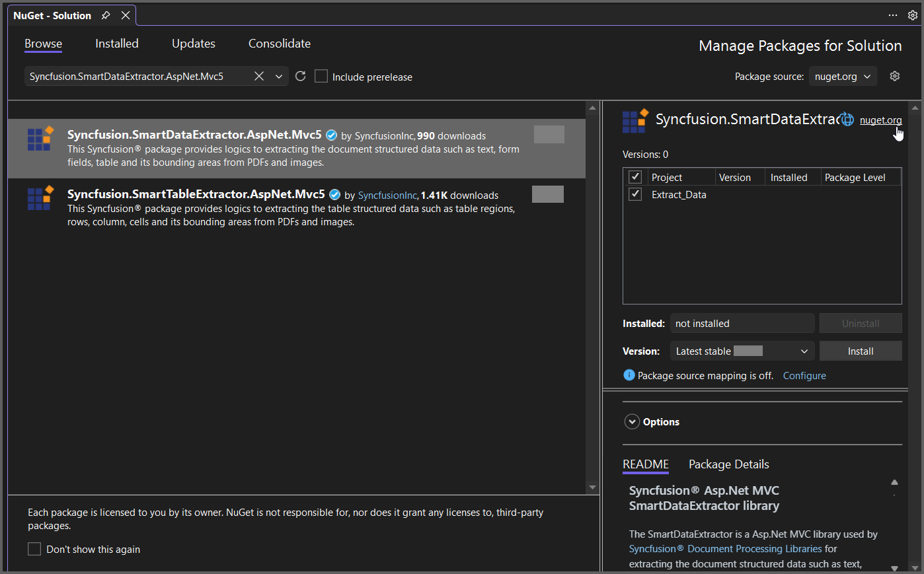
Task: Sort by Package Level column header
Action: pos(861,177)
